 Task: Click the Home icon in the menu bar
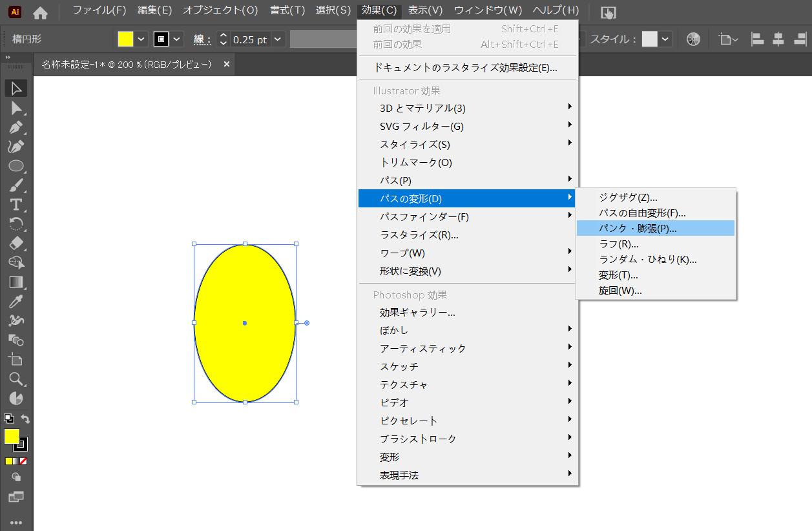[40, 12]
